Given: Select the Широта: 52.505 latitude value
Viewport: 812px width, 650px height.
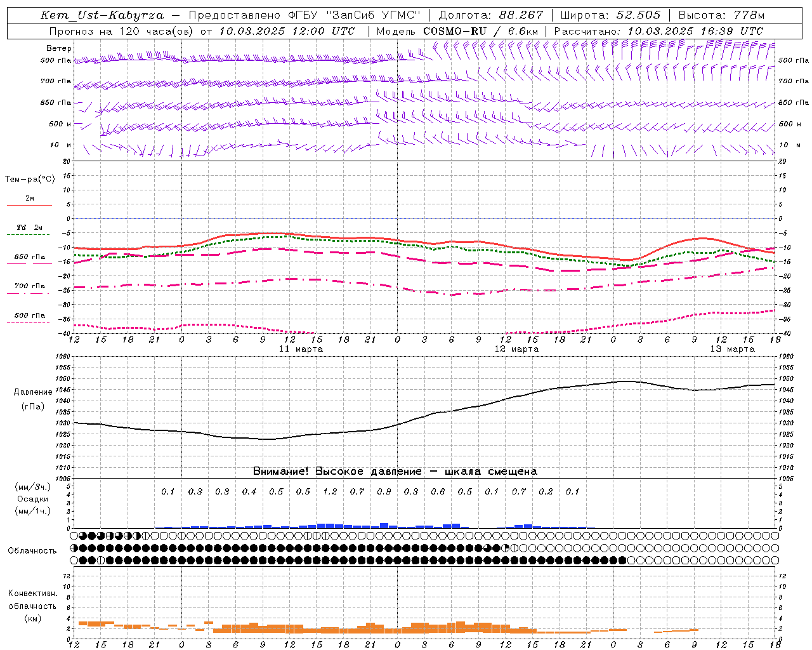Looking at the screenshot, I should [x=610, y=15].
